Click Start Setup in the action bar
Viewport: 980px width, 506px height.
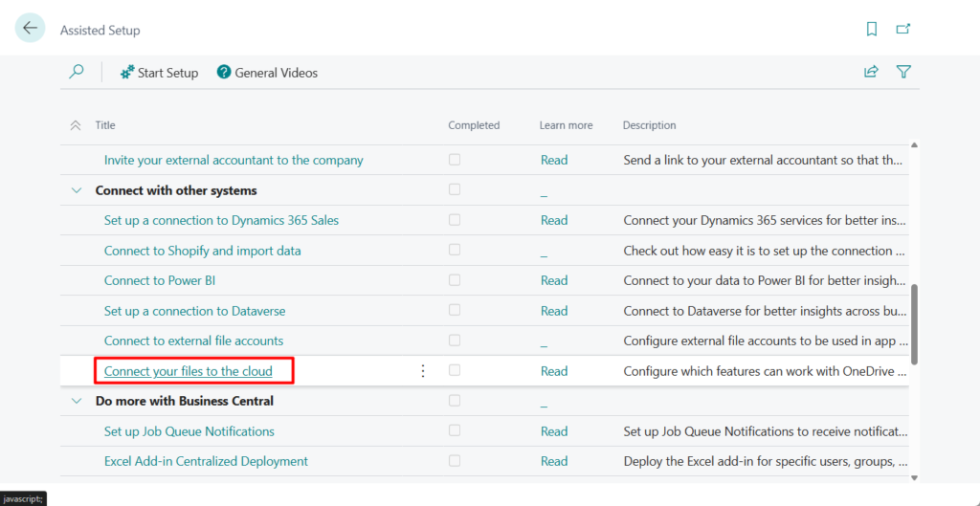159,73
